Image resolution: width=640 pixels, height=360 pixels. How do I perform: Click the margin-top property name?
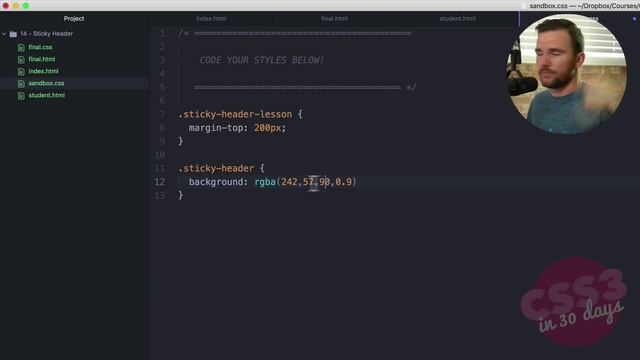pos(216,128)
